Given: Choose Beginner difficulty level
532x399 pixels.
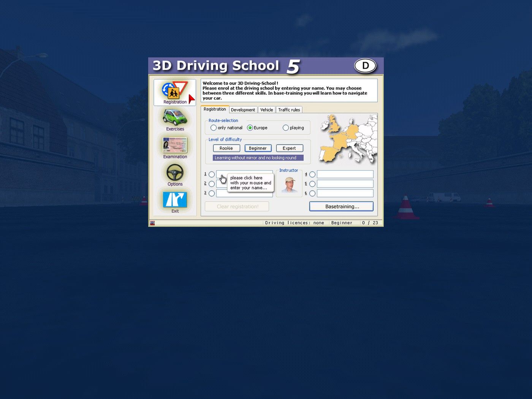Looking at the screenshot, I should [258, 148].
